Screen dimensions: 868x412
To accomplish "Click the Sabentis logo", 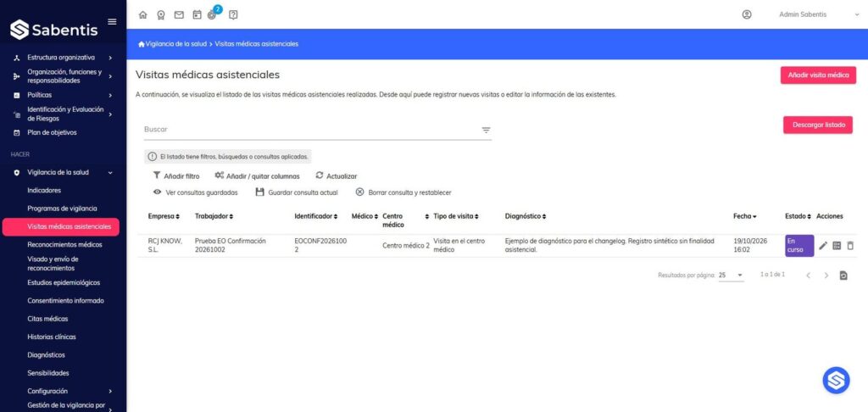I will [54, 30].
